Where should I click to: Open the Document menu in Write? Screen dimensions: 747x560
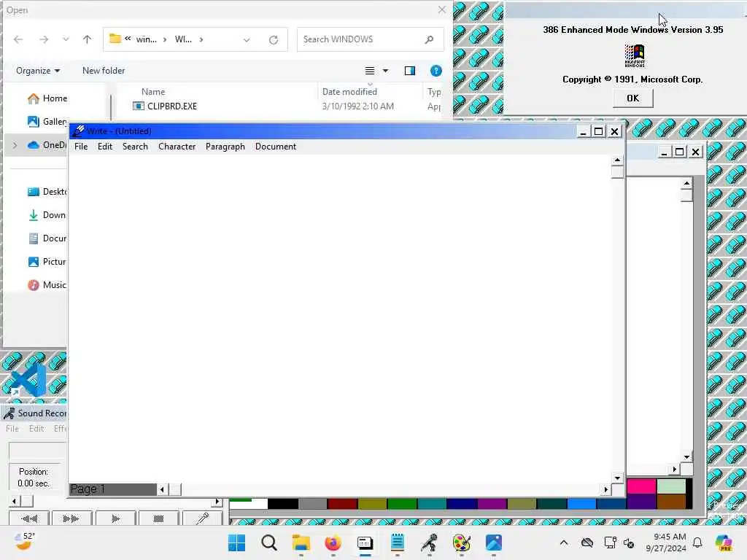tap(275, 147)
